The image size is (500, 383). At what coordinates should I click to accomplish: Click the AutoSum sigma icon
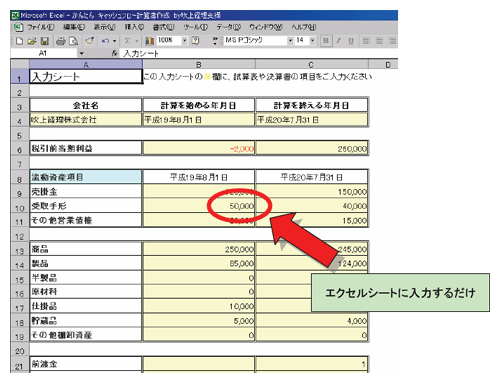click(x=127, y=41)
